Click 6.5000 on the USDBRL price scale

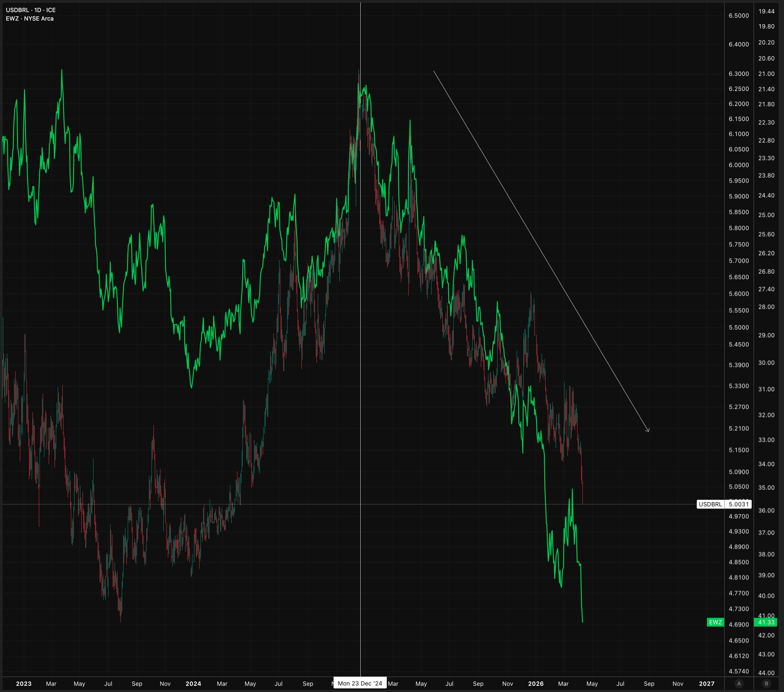click(738, 15)
